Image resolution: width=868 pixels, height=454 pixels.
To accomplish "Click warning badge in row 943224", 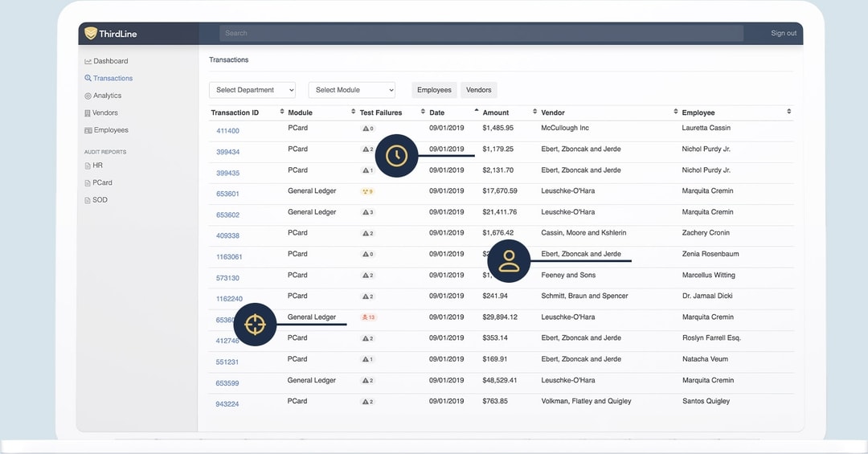I will click(368, 402).
